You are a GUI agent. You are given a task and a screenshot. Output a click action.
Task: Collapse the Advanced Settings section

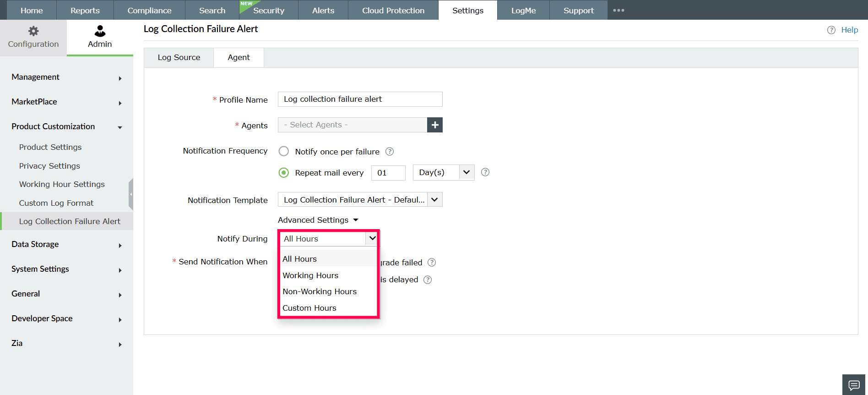pyautogui.click(x=318, y=220)
